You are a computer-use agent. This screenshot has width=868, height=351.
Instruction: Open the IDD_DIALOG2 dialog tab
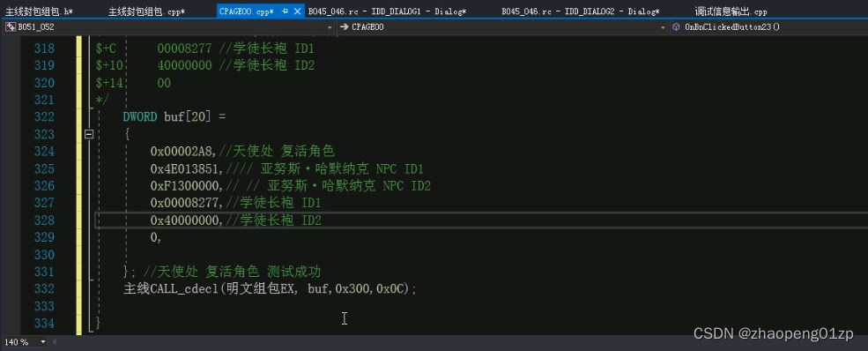(x=581, y=11)
